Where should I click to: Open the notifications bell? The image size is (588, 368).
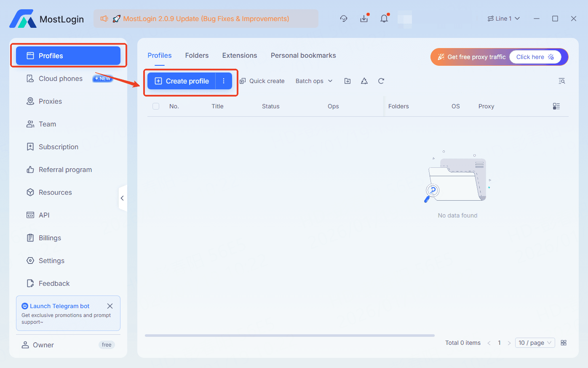click(384, 19)
